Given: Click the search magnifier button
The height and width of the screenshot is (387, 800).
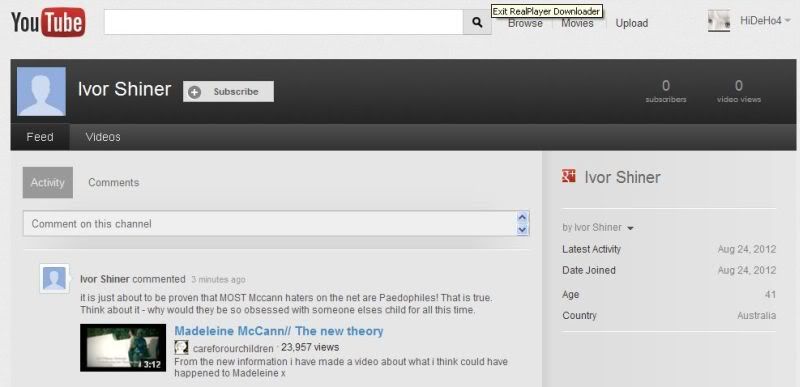Looking at the screenshot, I should (477, 22).
